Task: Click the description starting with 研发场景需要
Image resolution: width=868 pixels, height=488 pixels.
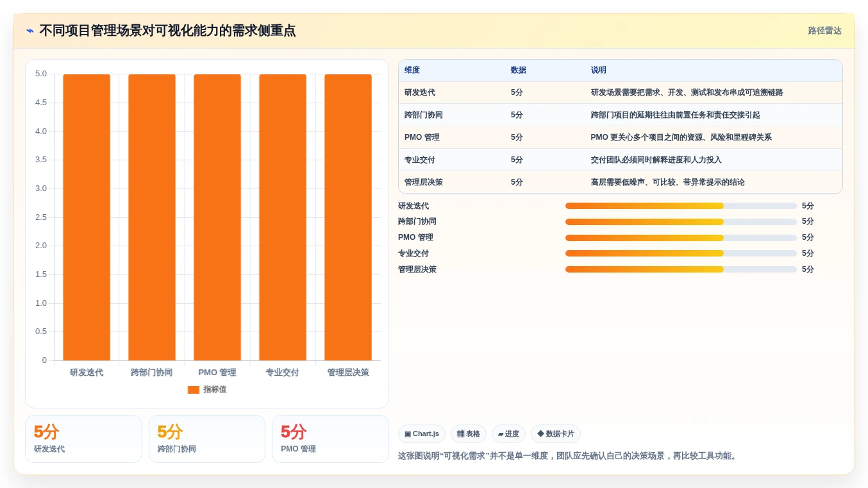Action: pyautogui.click(x=687, y=93)
